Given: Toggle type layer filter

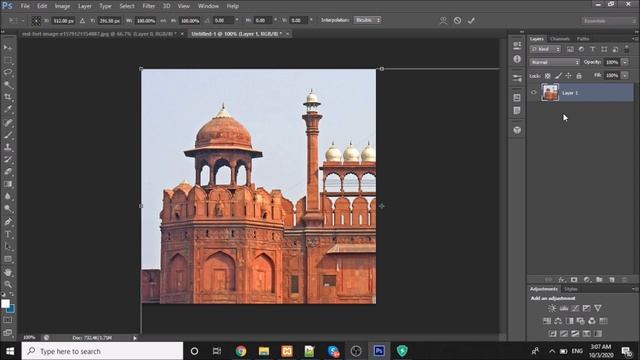Looking at the screenshot, I should click(x=592, y=49).
